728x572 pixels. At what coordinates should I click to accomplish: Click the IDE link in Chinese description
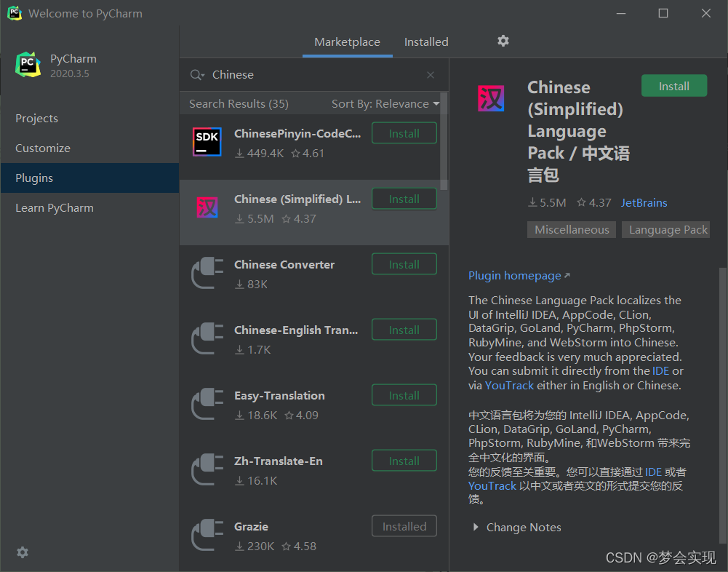tap(653, 472)
